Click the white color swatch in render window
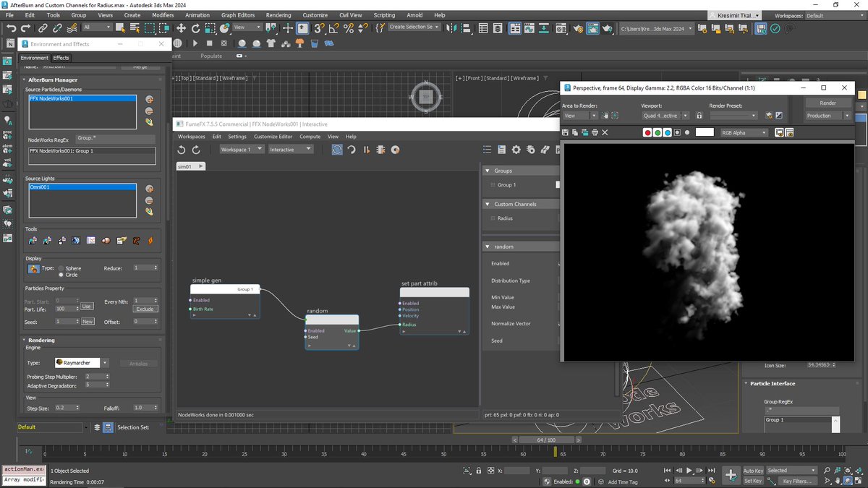Screen dimensions: 868x488 tap(705, 132)
